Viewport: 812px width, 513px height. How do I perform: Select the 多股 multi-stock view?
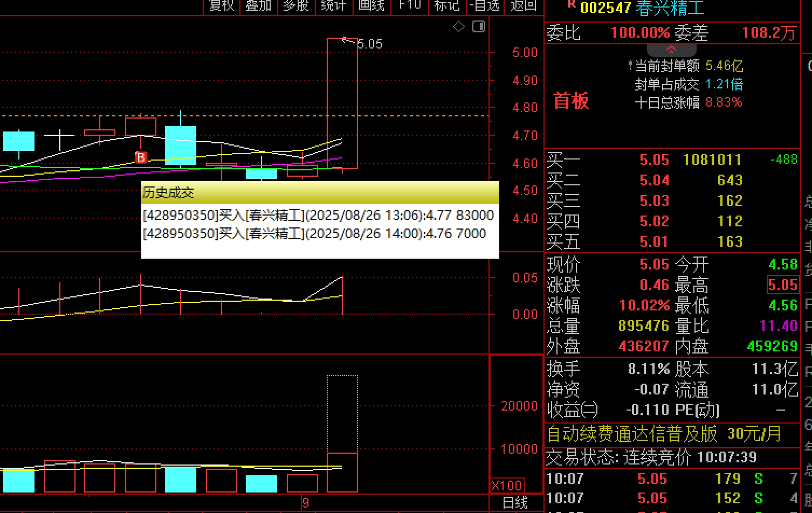[x=296, y=5]
